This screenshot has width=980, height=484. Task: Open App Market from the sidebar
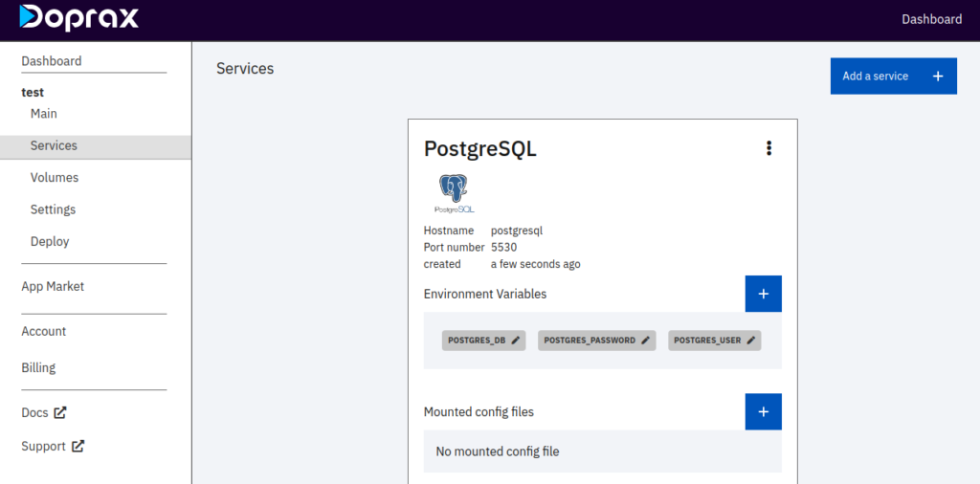pos(53,287)
